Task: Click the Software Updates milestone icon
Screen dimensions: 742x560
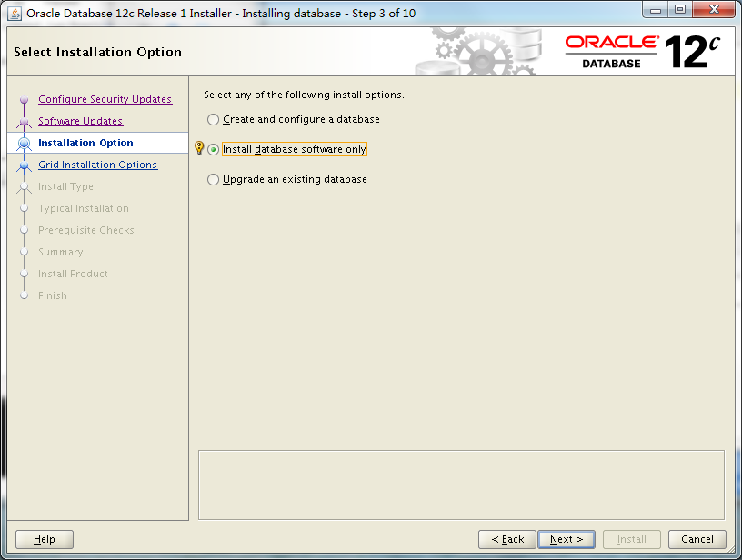Action: [24, 121]
